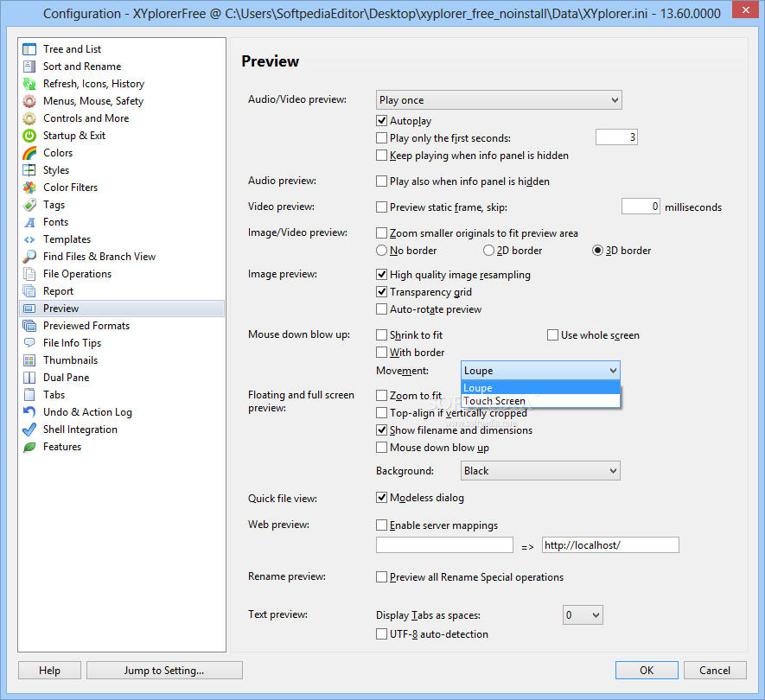Image resolution: width=765 pixels, height=700 pixels.
Task: Select the 3D border radio button
Action: (x=597, y=251)
